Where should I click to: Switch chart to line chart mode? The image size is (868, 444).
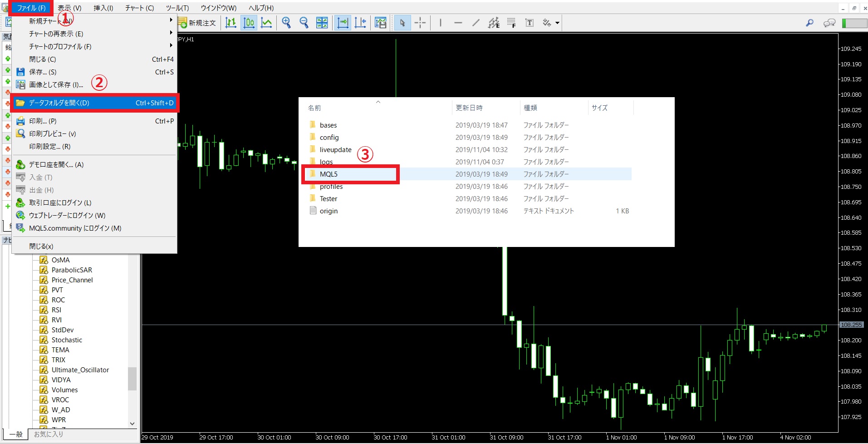pyautogui.click(x=267, y=23)
